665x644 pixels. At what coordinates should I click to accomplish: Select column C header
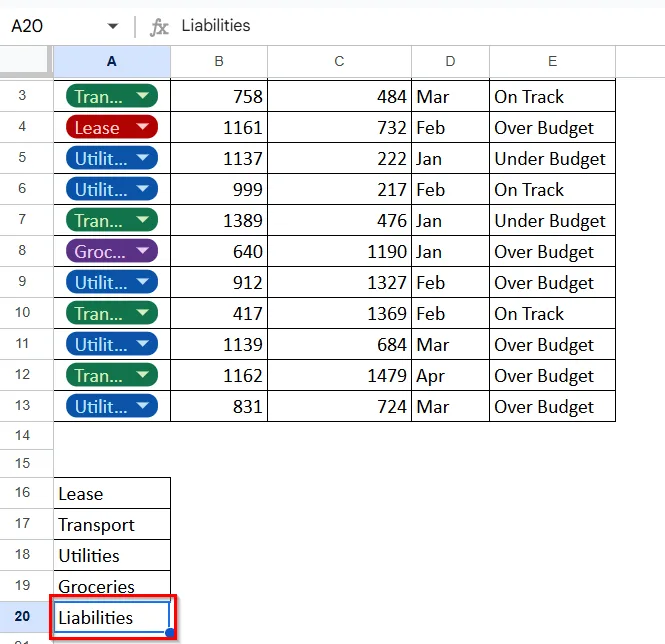click(x=339, y=62)
